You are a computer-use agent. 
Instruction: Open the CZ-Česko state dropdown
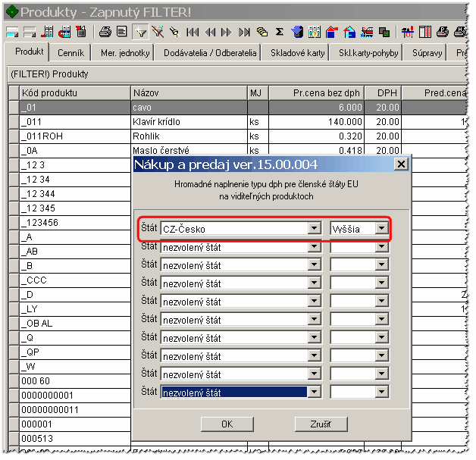click(315, 228)
